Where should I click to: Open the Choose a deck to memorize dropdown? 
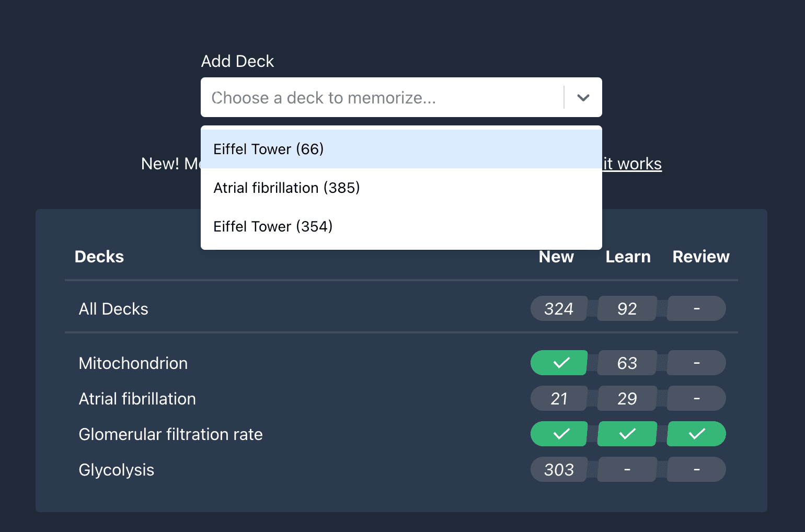tap(382, 97)
